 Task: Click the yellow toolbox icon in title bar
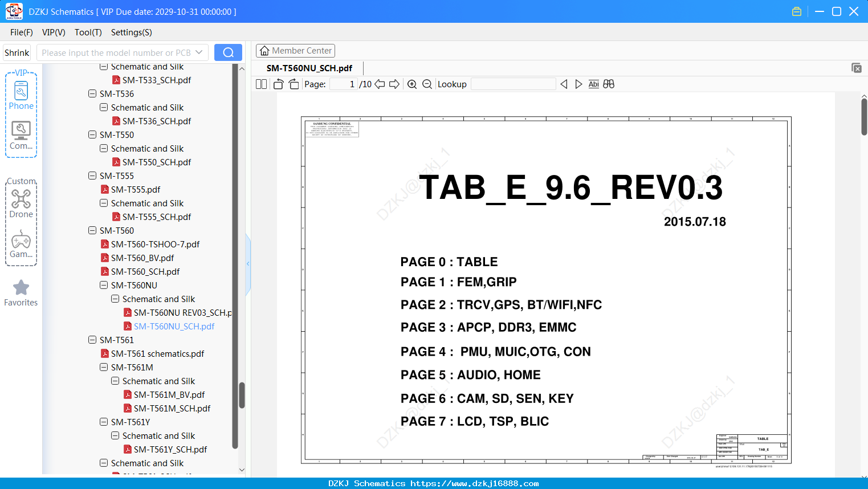[x=797, y=11]
